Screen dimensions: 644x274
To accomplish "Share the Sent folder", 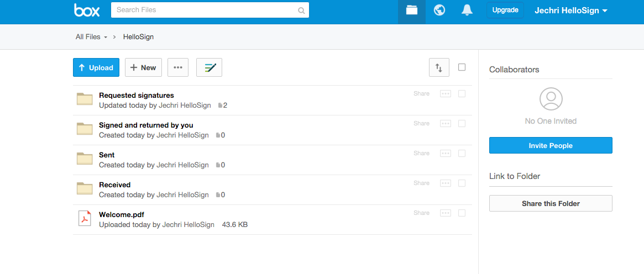I will point(421,154).
